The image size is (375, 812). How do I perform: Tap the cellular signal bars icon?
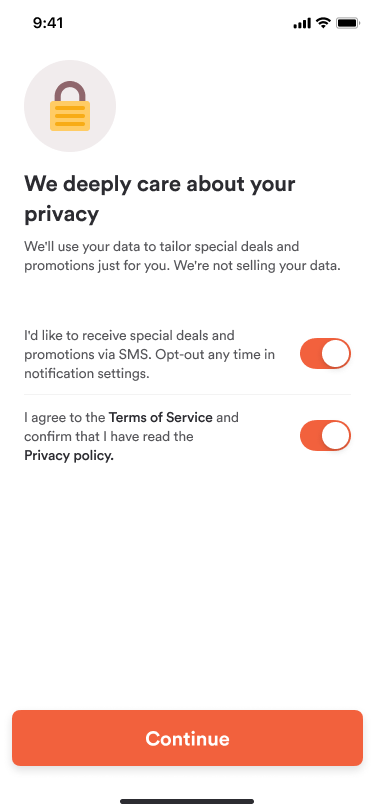pyautogui.click(x=302, y=23)
